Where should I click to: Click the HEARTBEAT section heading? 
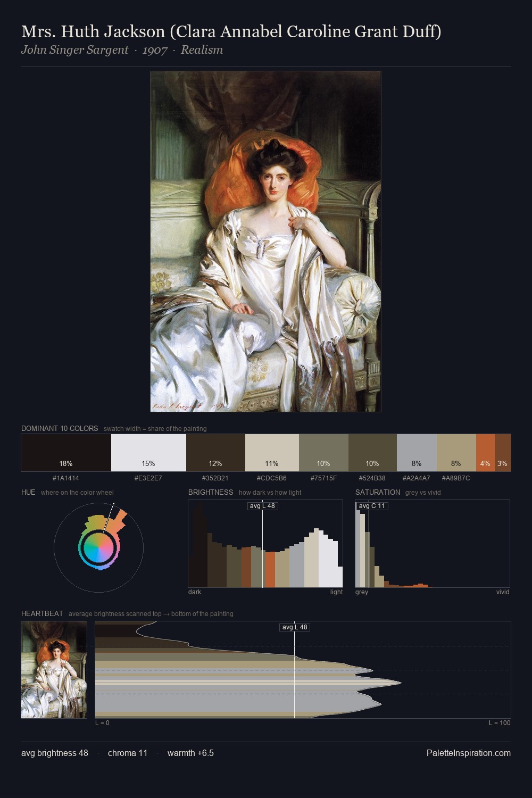tap(42, 613)
